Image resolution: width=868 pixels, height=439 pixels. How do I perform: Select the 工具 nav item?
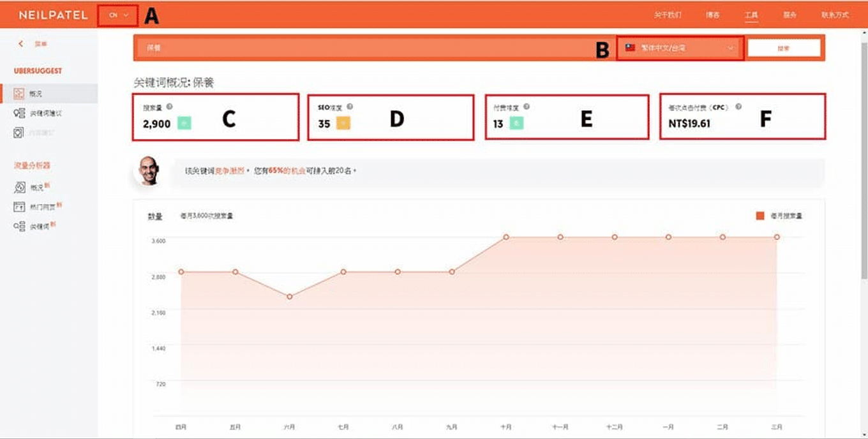tap(751, 15)
